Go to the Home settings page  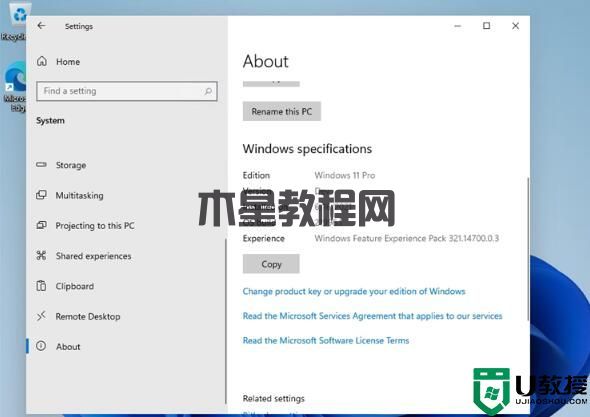pos(68,62)
